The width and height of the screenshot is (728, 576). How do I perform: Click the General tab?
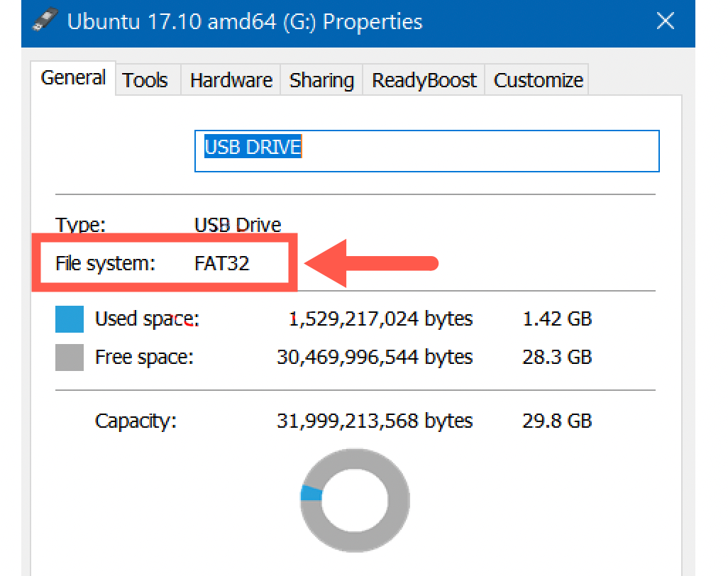[x=73, y=77]
